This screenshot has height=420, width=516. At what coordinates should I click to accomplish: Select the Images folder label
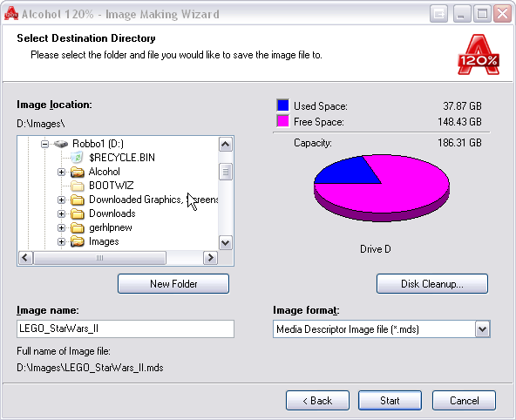point(104,241)
